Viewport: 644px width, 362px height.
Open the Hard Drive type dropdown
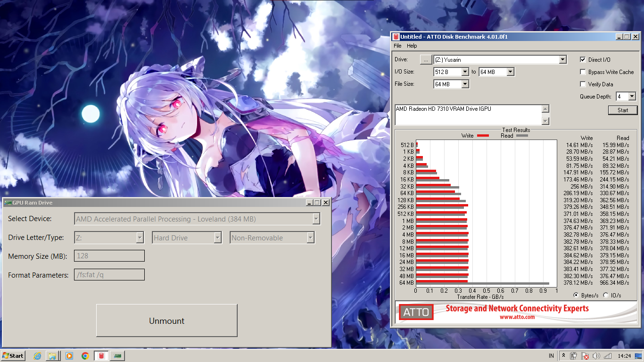[217, 238]
